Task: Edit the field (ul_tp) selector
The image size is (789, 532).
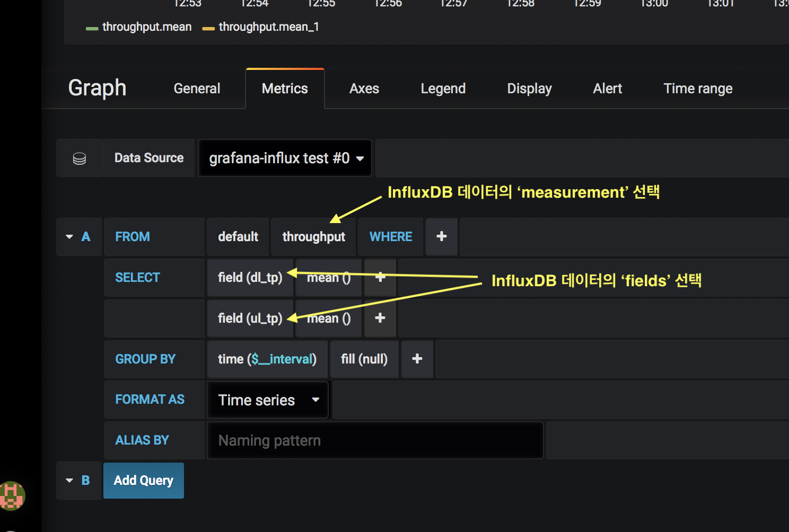Action: point(250,318)
